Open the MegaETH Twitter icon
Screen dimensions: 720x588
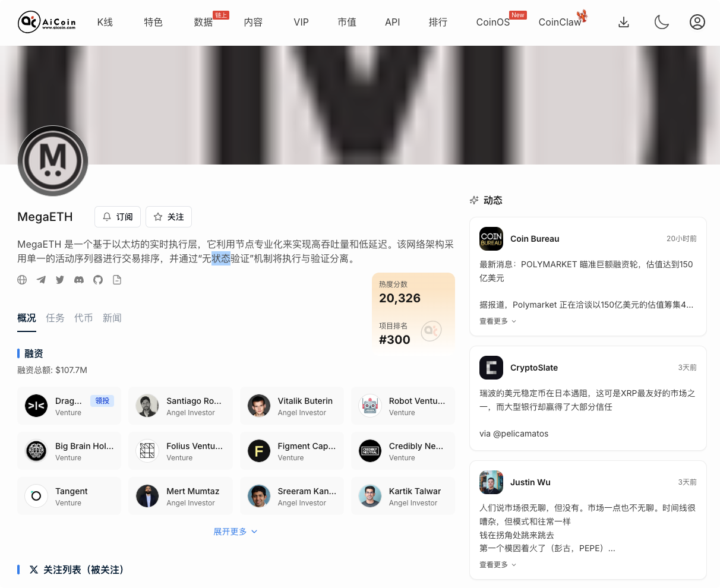point(60,280)
